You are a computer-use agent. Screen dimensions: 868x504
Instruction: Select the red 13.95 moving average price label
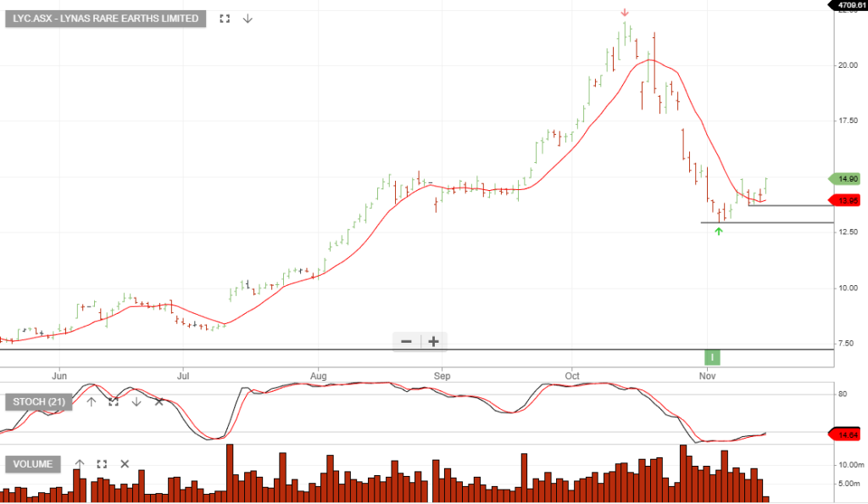[847, 200]
